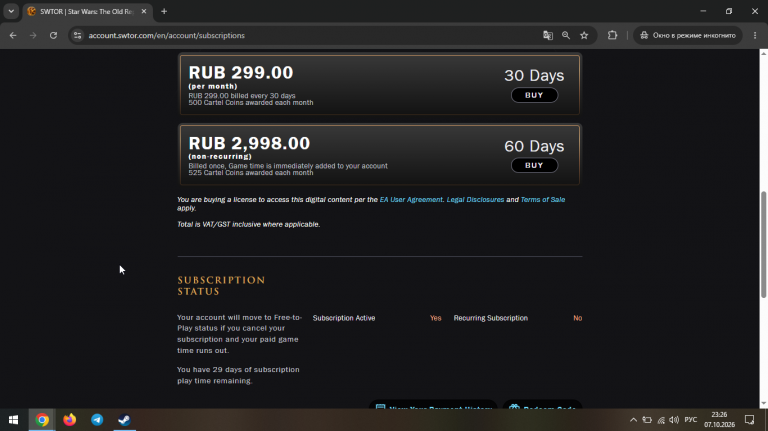
Task: Click the RUB 299.00 price text
Action: tap(240, 72)
